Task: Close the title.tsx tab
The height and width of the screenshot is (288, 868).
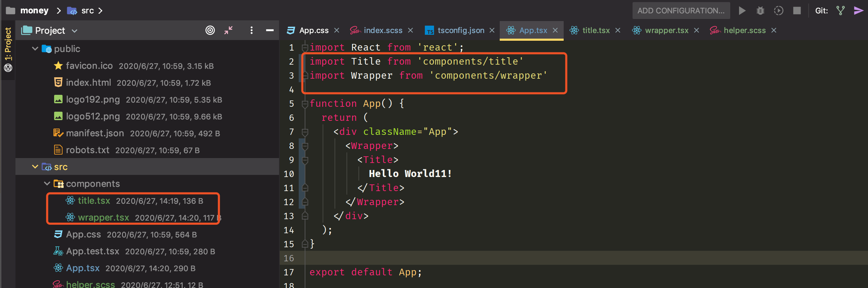Action: (618, 30)
